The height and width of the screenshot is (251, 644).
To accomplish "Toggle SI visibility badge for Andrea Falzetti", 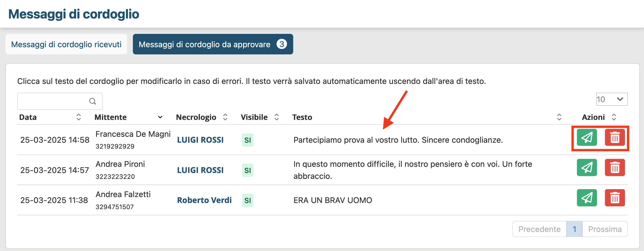I will point(247,200).
